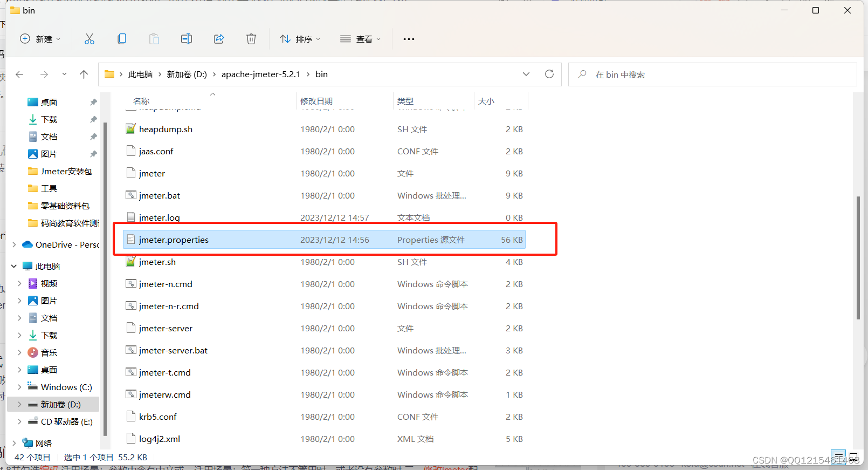Go up one folder level
The image size is (868, 470).
[84, 74]
